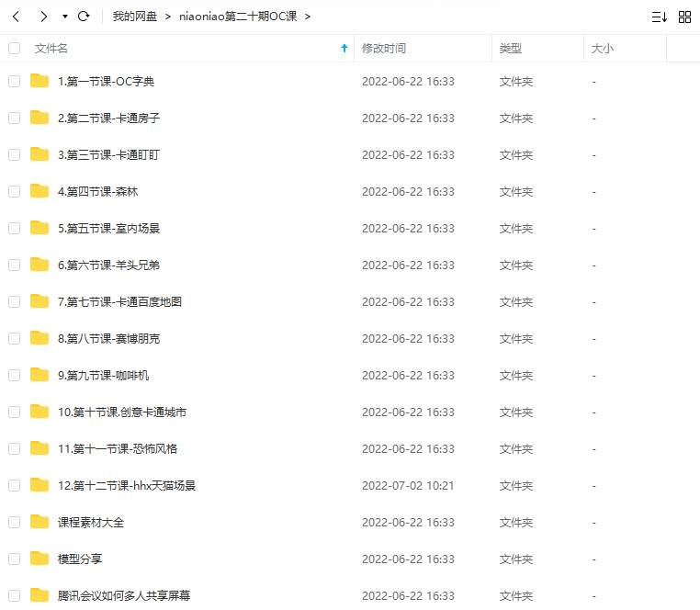Go back using the left arrow
The image size is (700, 610).
click(16, 17)
